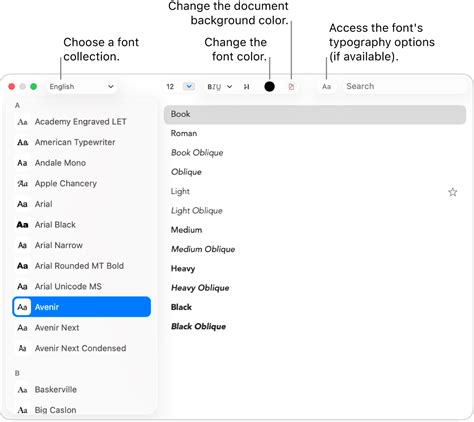Select the Light typeface style

pyautogui.click(x=315, y=192)
